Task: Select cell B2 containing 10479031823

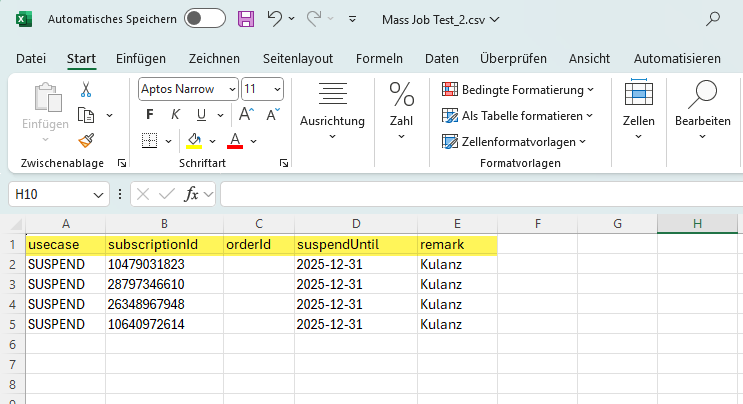Action: click(x=164, y=264)
